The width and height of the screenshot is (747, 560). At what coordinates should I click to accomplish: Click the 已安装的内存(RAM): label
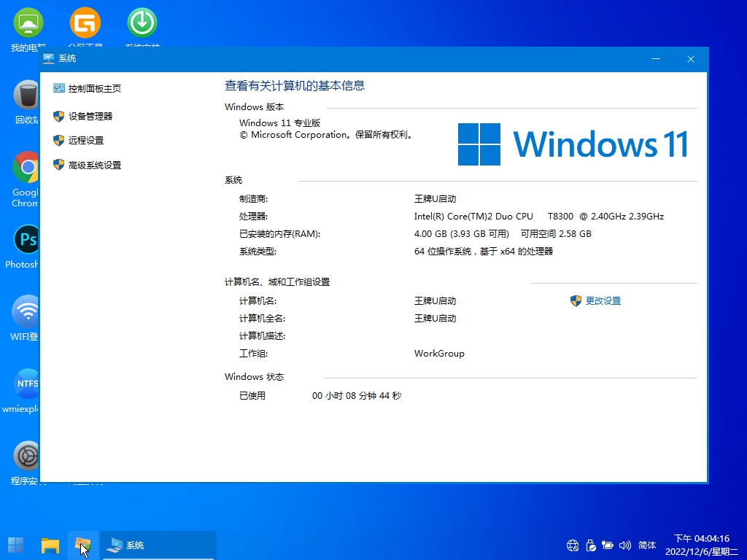click(x=279, y=234)
